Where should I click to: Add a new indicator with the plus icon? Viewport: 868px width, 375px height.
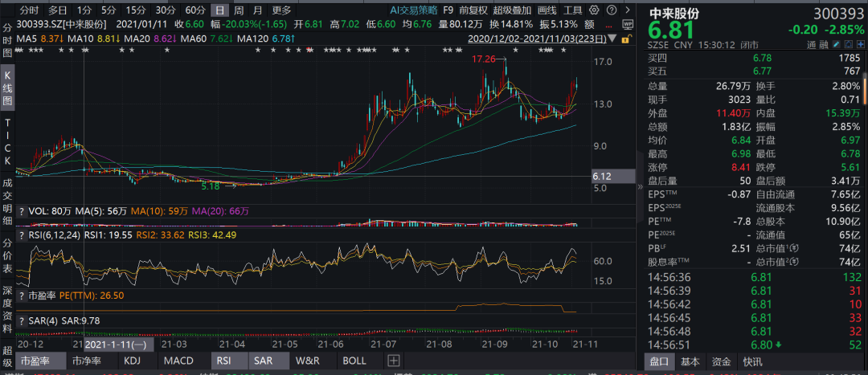click(x=394, y=361)
